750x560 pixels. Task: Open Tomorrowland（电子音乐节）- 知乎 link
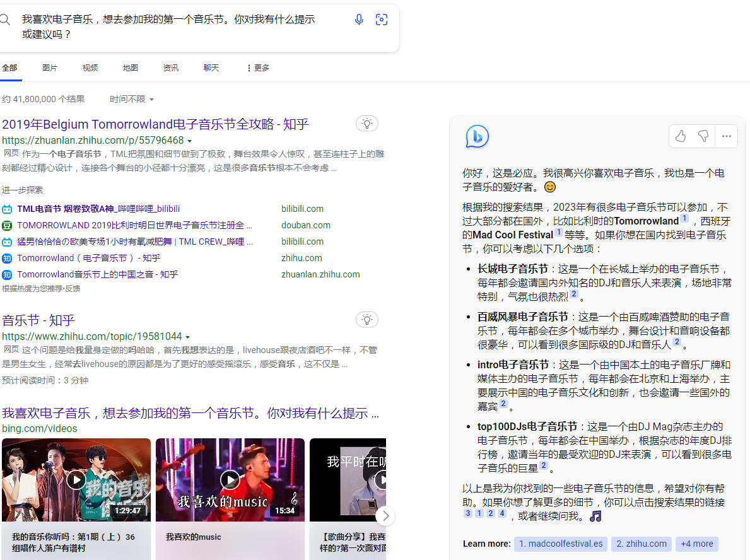88,258
